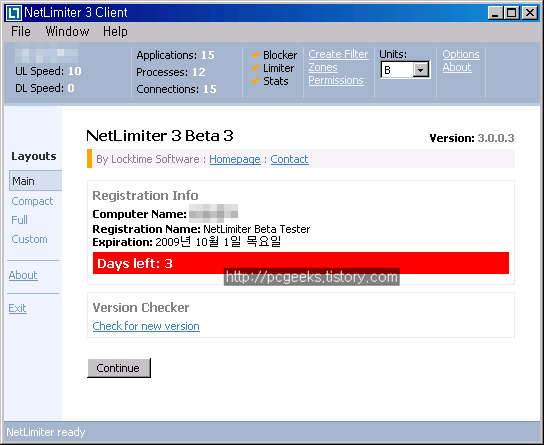
Task: Click the NetLimiter title bar app icon
Action: [x=14, y=13]
